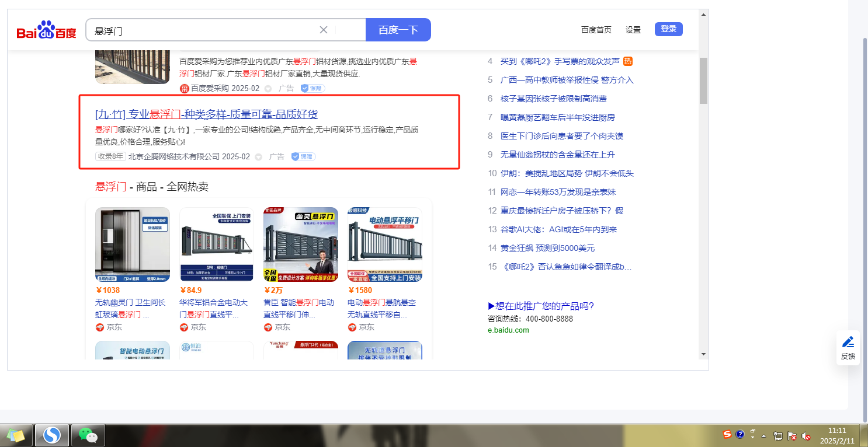Open hot item 《哪吒2》否认急急如律令翻译
868x447 pixels.
coord(567,267)
